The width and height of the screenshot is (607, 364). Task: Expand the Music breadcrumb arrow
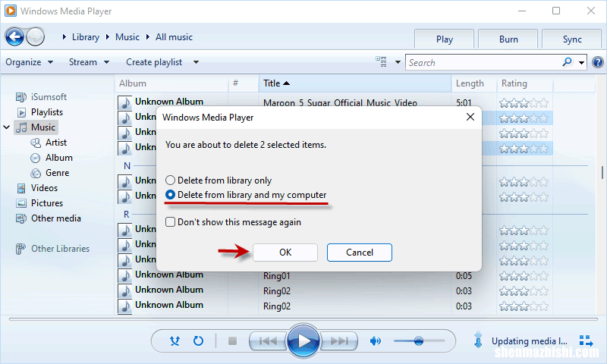pos(107,37)
